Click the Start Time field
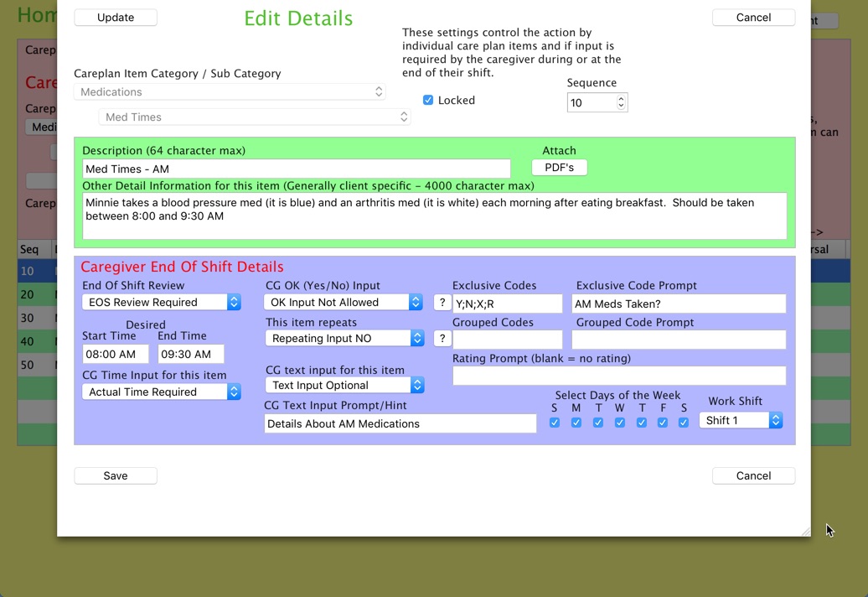The width and height of the screenshot is (868, 597). tap(116, 355)
